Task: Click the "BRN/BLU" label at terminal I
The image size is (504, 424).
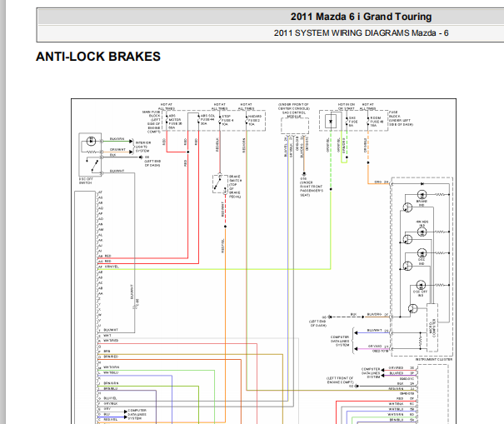Action: pyautogui.click(x=111, y=389)
